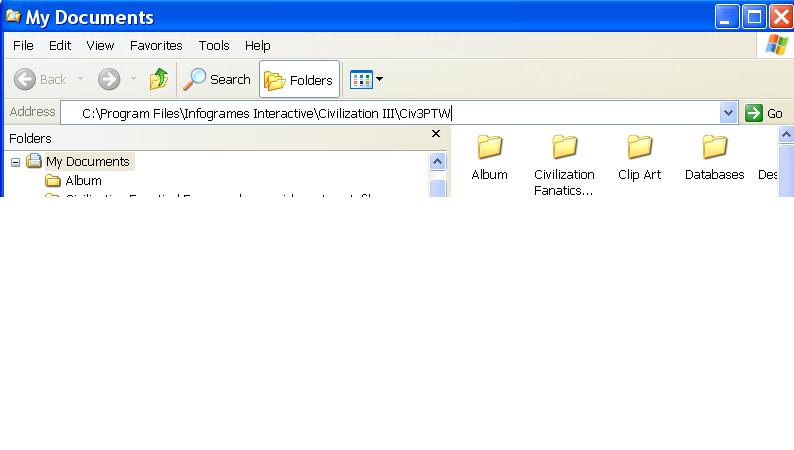The image size is (794, 450).
Task: Click the Windows flag logo
Action: pyautogui.click(x=776, y=45)
